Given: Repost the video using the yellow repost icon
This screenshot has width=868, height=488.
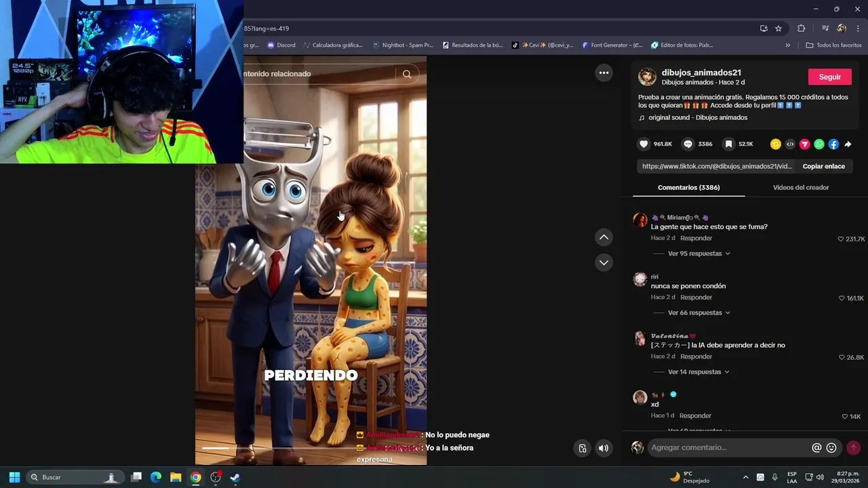Looking at the screenshot, I should tap(776, 144).
